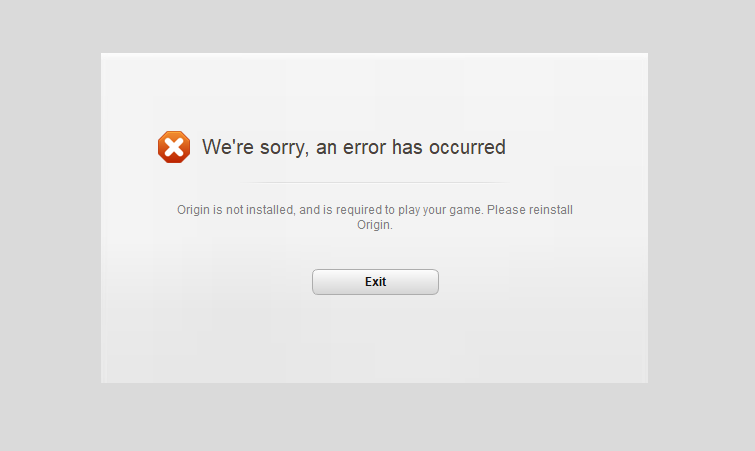Click the red error X icon
This screenshot has height=451, width=755.
pyautogui.click(x=174, y=147)
